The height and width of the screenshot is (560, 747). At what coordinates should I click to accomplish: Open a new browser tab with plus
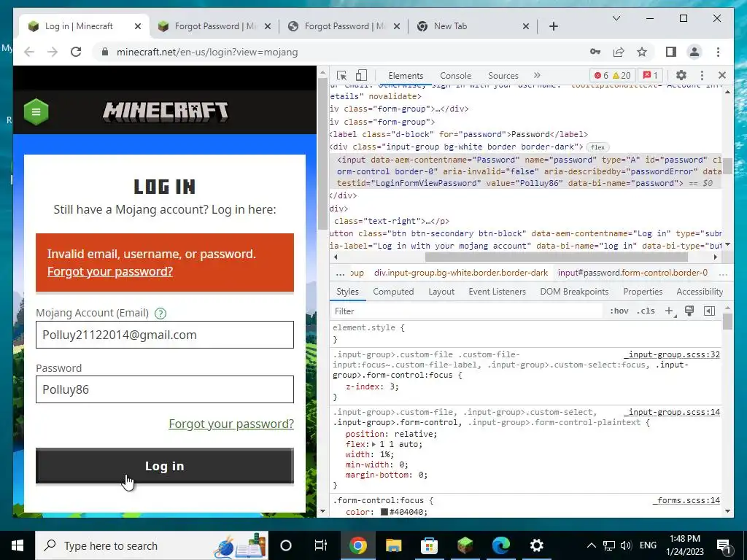[553, 26]
